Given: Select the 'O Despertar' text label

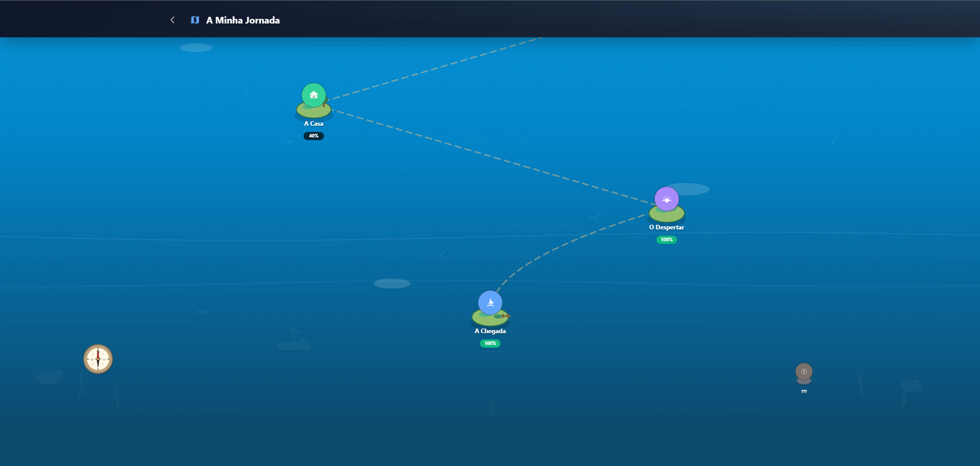Looking at the screenshot, I should [666, 227].
